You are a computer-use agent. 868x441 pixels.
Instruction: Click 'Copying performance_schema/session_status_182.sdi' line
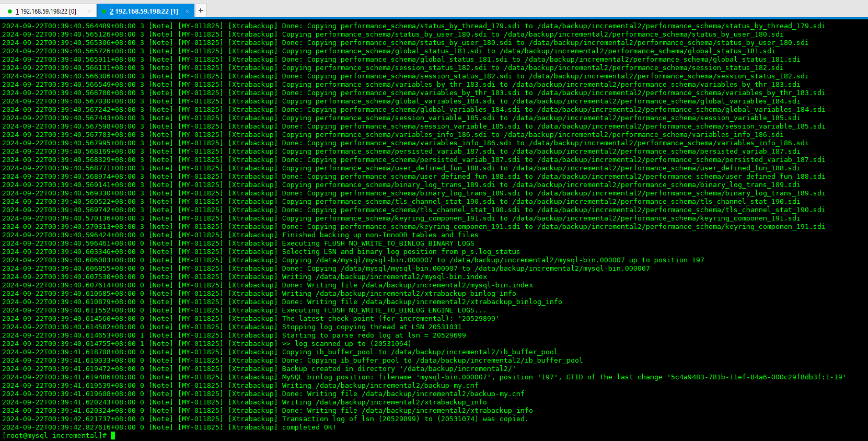[393, 68]
